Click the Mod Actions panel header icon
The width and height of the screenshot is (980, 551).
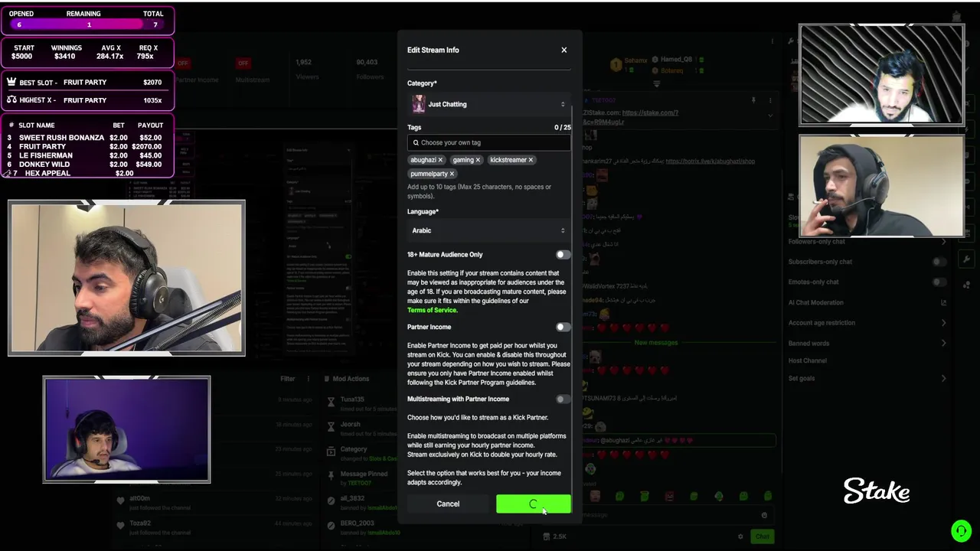point(326,379)
